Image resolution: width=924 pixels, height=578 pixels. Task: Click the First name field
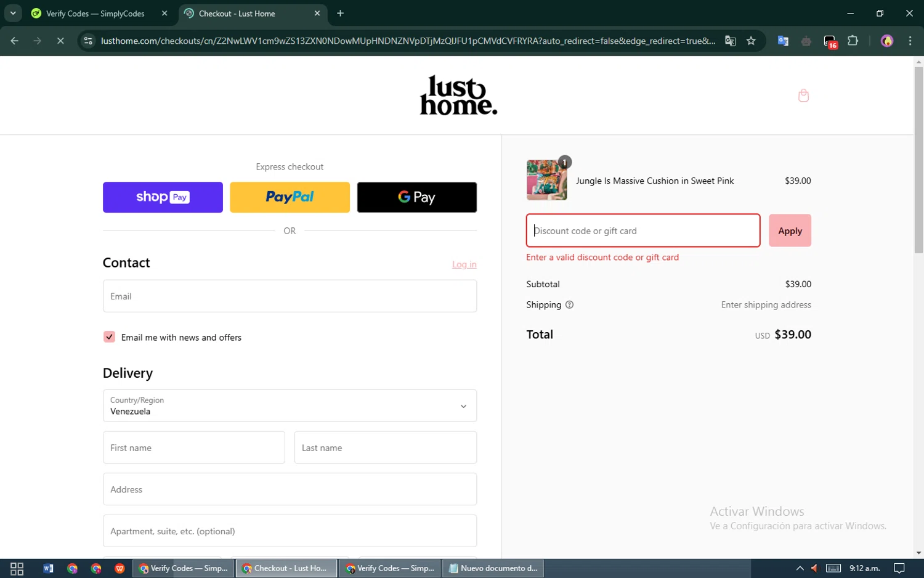click(194, 447)
